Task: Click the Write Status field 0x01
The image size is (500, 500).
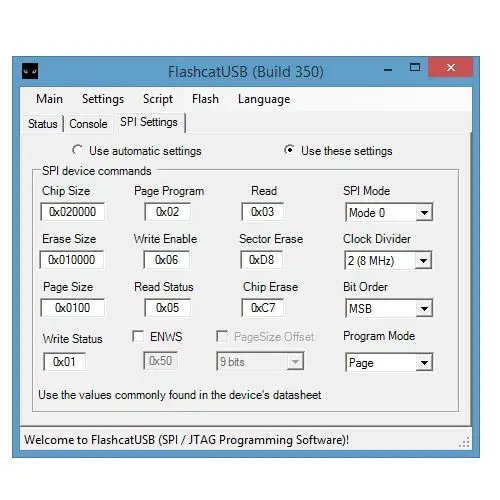Action: click(x=64, y=362)
